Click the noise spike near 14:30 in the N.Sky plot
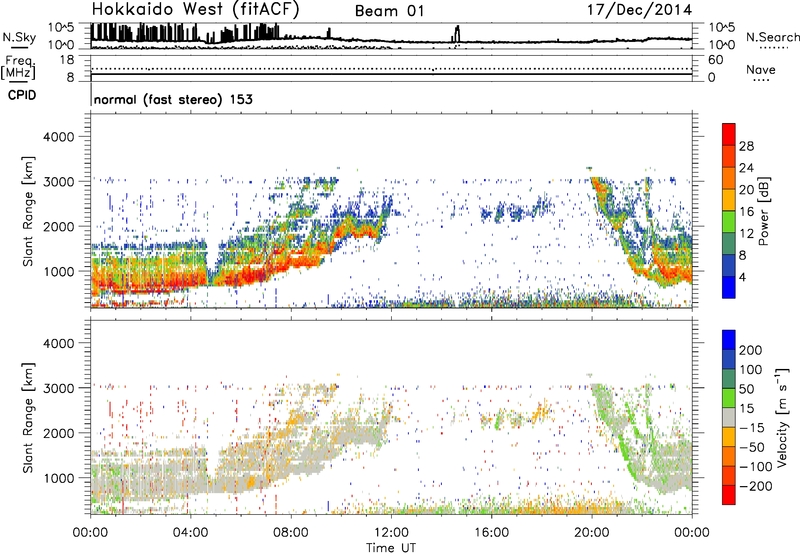 click(x=457, y=34)
